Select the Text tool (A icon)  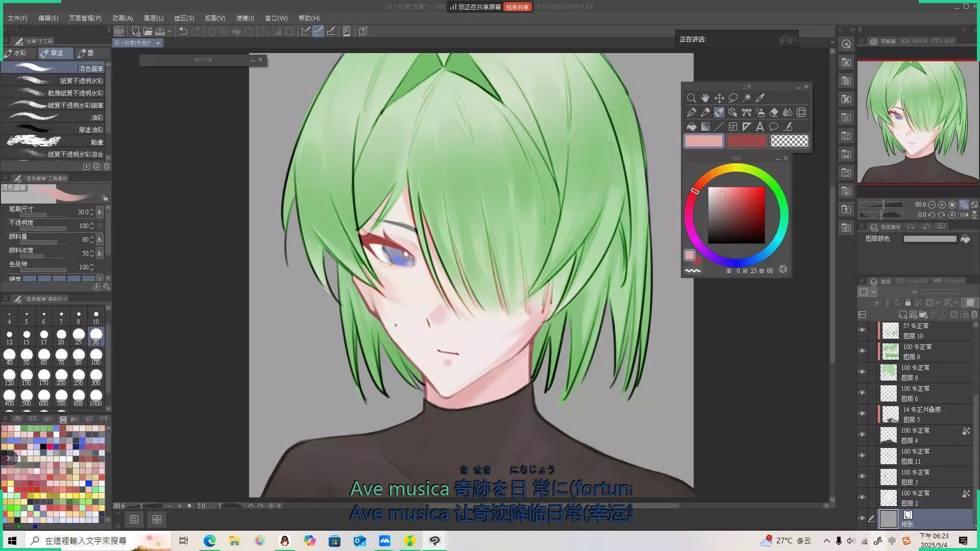pyautogui.click(x=760, y=127)
